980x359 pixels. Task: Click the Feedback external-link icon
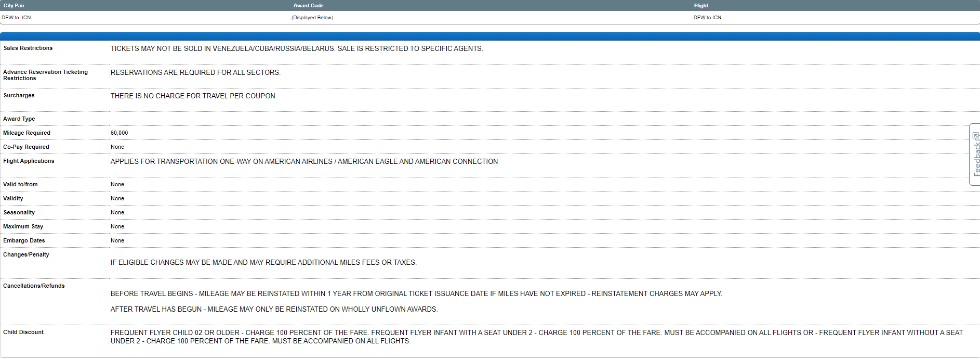[x=975, y=136]
